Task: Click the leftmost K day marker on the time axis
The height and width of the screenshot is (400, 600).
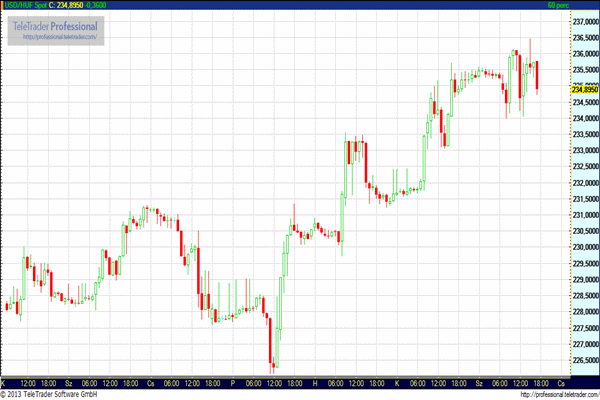Action: pyautogui.click(x=3, y=383)
